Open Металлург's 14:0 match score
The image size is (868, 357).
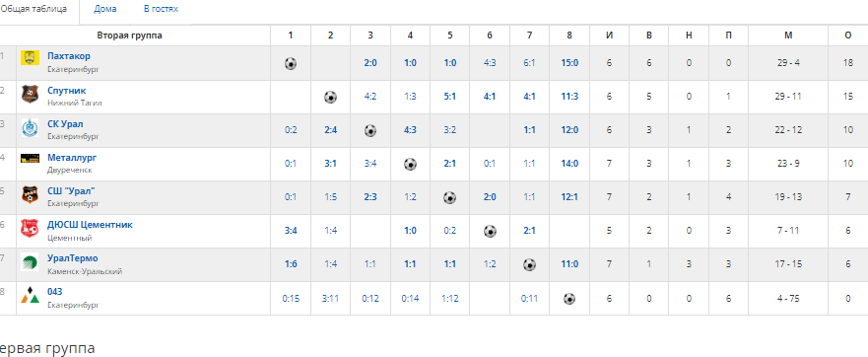tap(569, 164)
